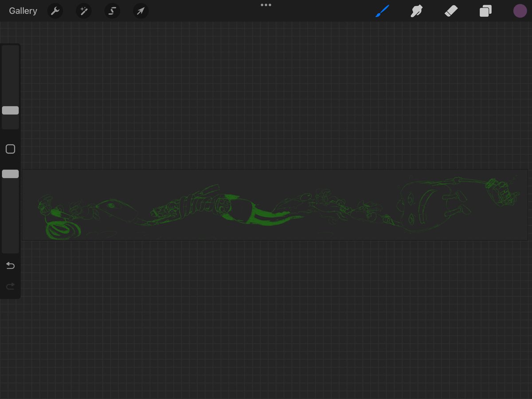Click the brush opacity slider handle

(x=10, y=174)
